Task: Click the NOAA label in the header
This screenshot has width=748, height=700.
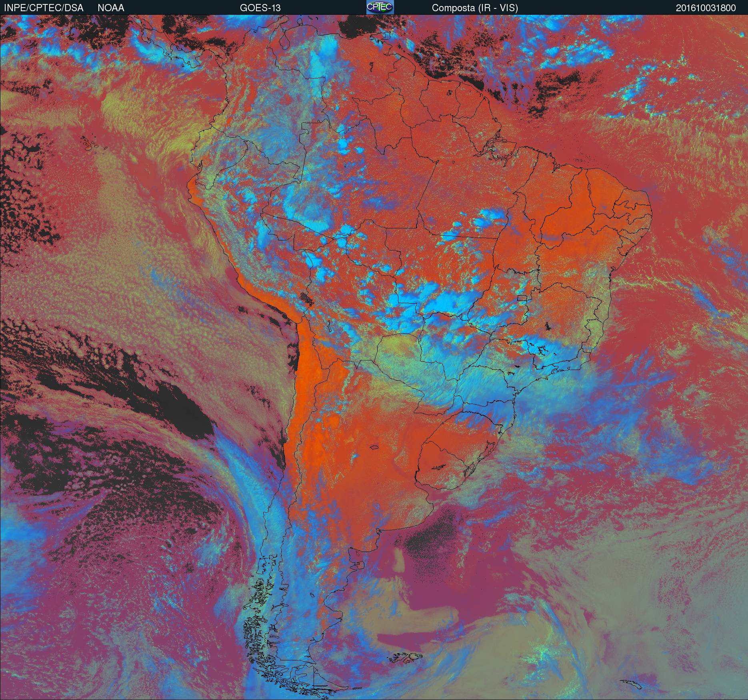Action: 111,8
